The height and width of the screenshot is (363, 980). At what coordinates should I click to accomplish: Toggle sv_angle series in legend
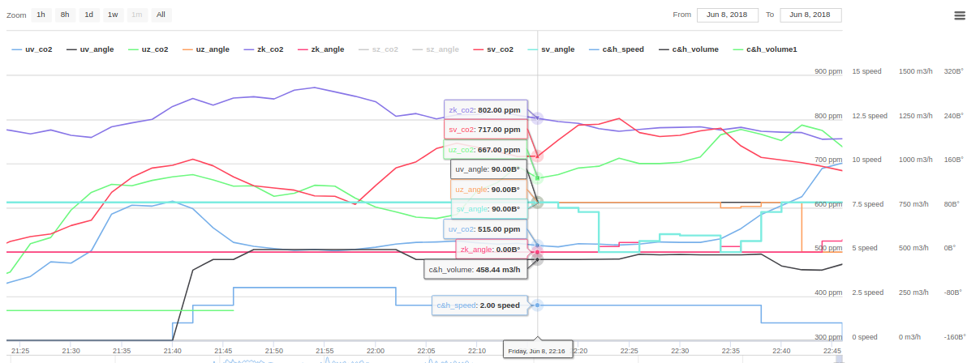551,49
